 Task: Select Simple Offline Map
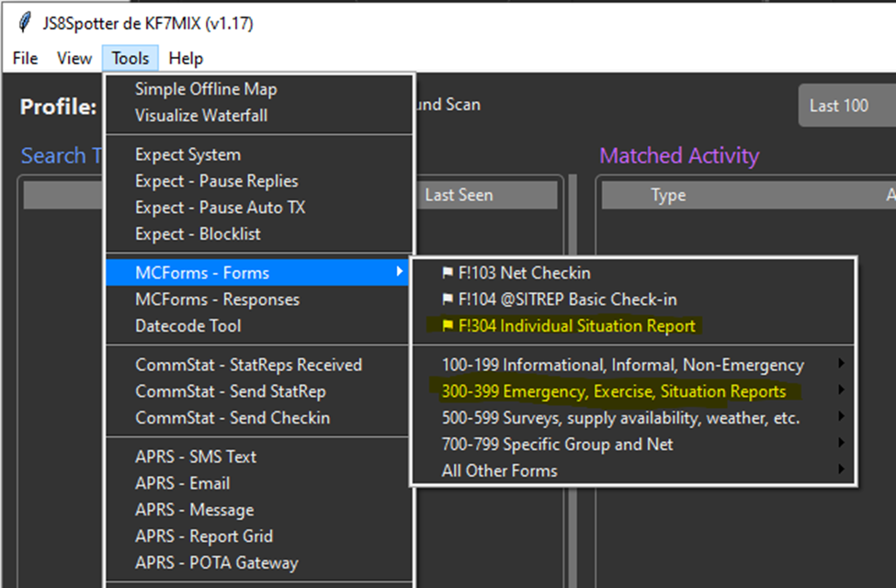[259, 89]
